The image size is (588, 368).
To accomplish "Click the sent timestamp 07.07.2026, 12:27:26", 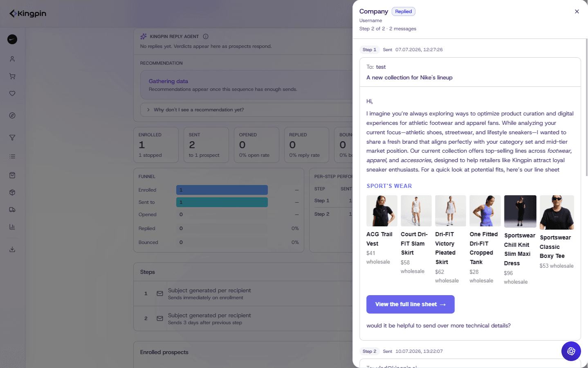I will point(419,50).
